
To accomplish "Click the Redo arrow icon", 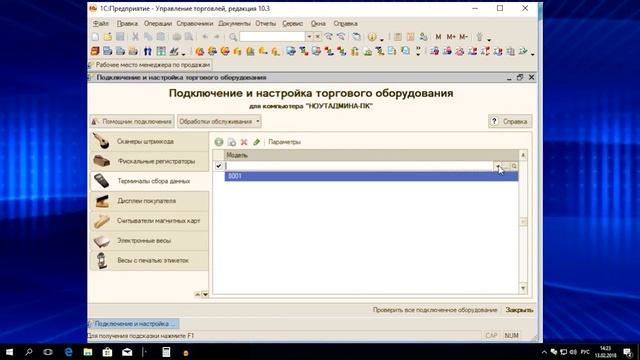I will (x=217, y=37).
